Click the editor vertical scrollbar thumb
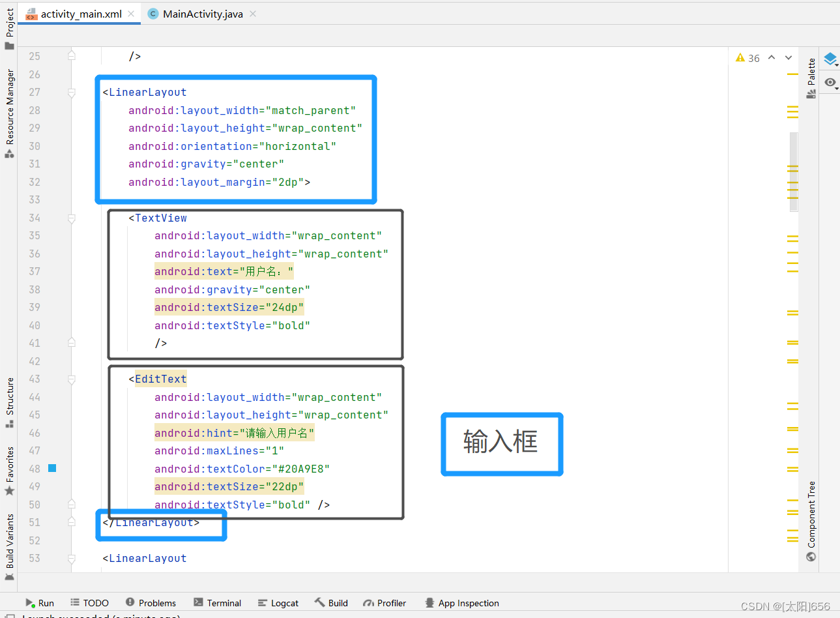Viewport: 840px width, 618px height. point(794,171)
